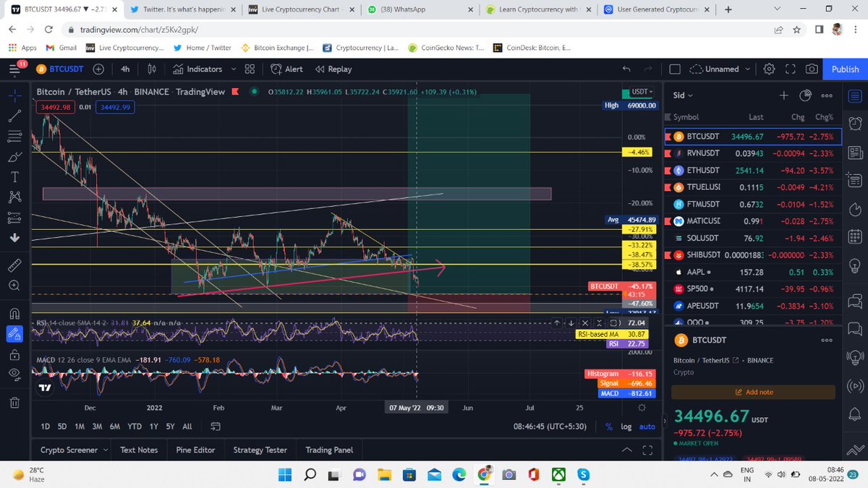Select the Text annotation tool
The width and height of the screenshot is (868, 488).
point(14,176)
